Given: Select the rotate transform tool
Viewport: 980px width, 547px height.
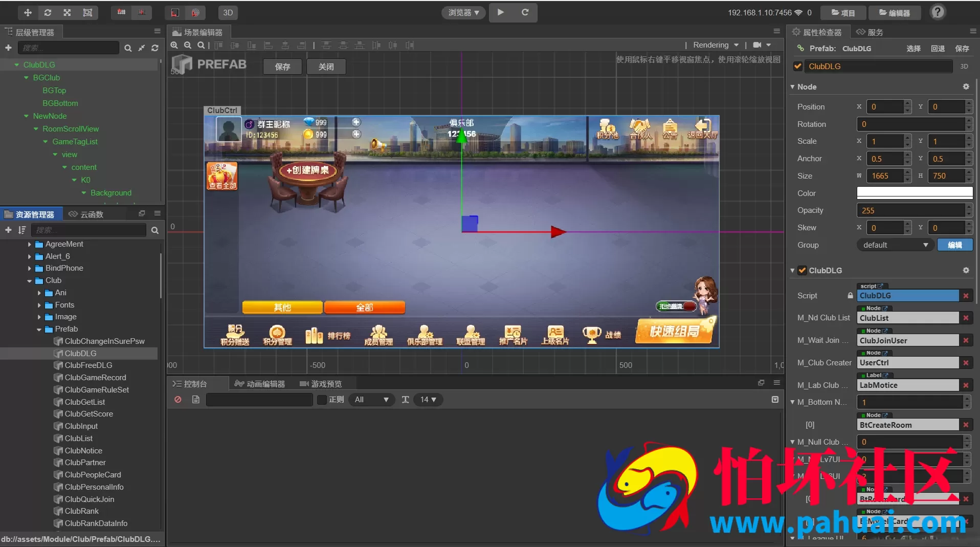Looking at the screenshot, I should coord(48,12).
